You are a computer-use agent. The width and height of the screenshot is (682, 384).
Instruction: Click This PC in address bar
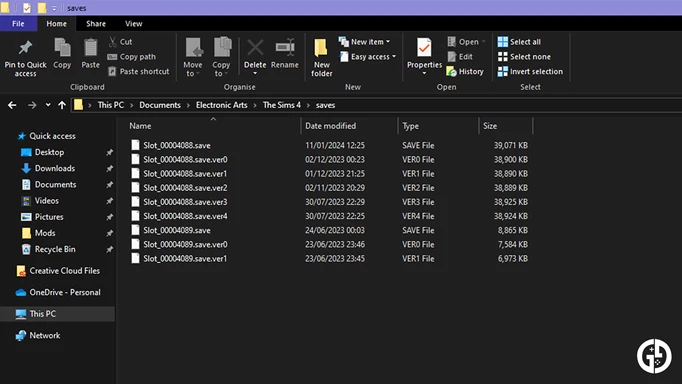(x=110, y=105)
